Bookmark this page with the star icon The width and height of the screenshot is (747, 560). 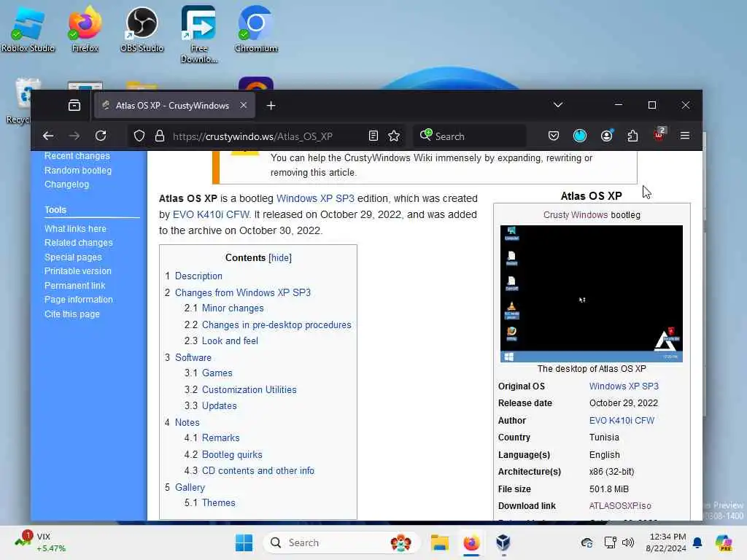point(394,136)
